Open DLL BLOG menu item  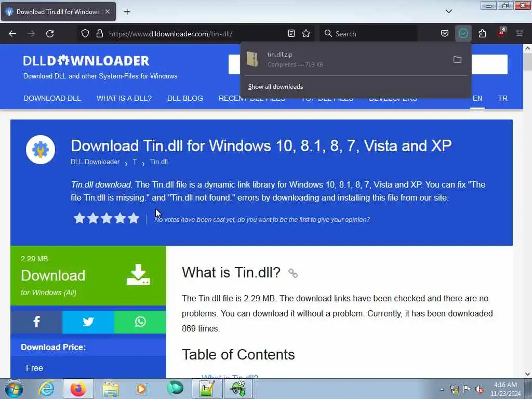[185, 98]
